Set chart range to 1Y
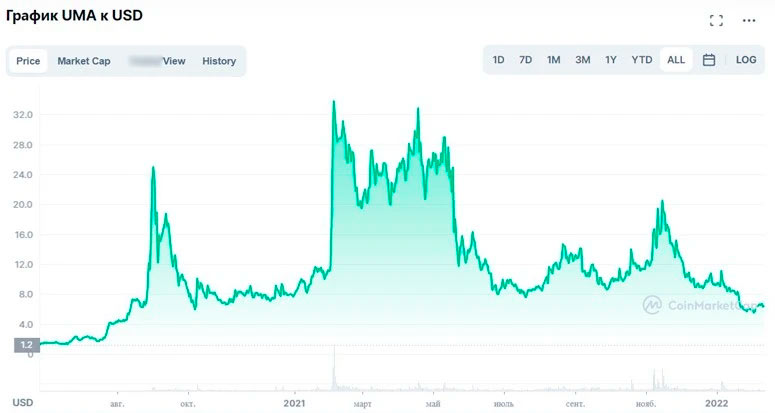Image resolution: width=775 pixels, height=413 pixels. click(611, 60)
